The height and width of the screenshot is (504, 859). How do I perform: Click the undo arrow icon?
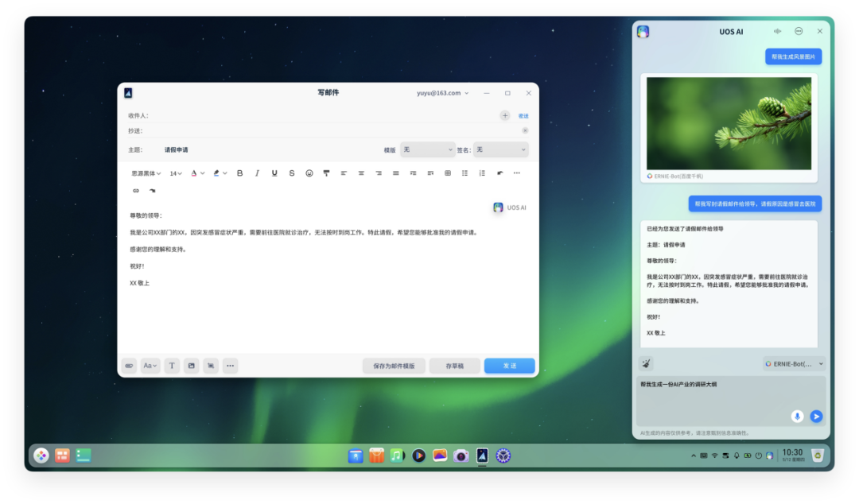[499, 173]
